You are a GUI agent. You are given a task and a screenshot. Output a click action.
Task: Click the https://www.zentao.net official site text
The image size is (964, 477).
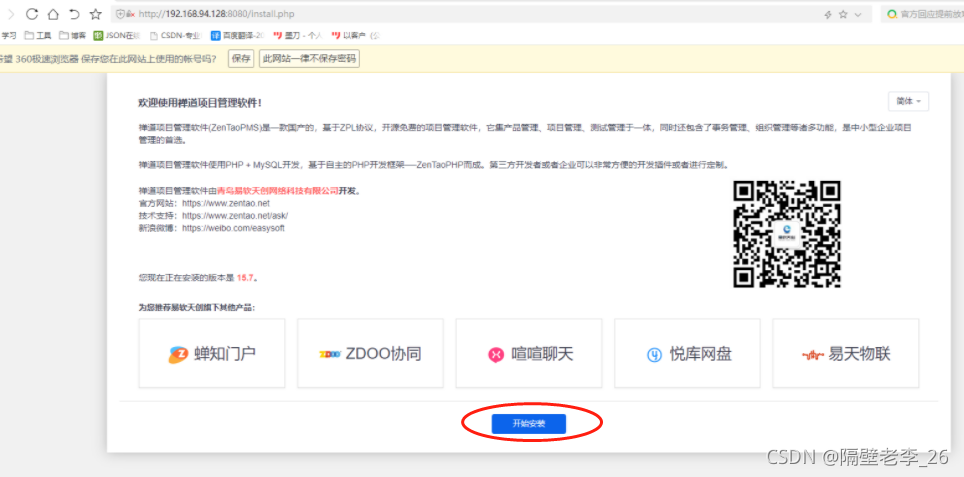pos(226,203)
